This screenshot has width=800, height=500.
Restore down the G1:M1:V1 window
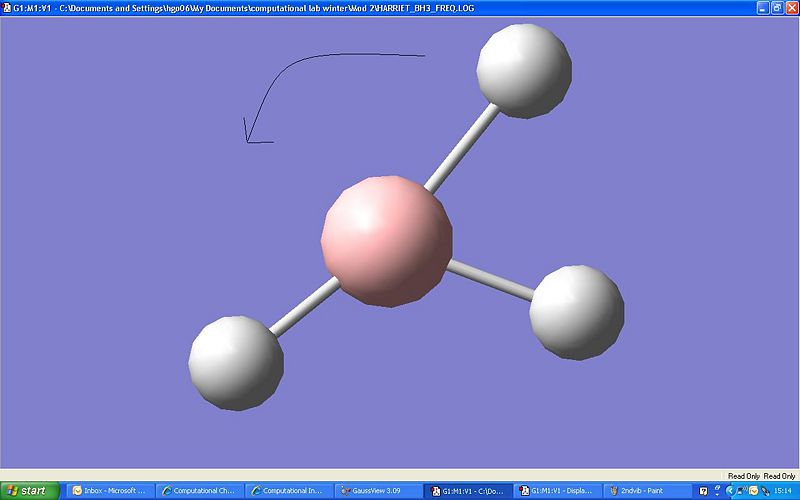pos(776,6)
